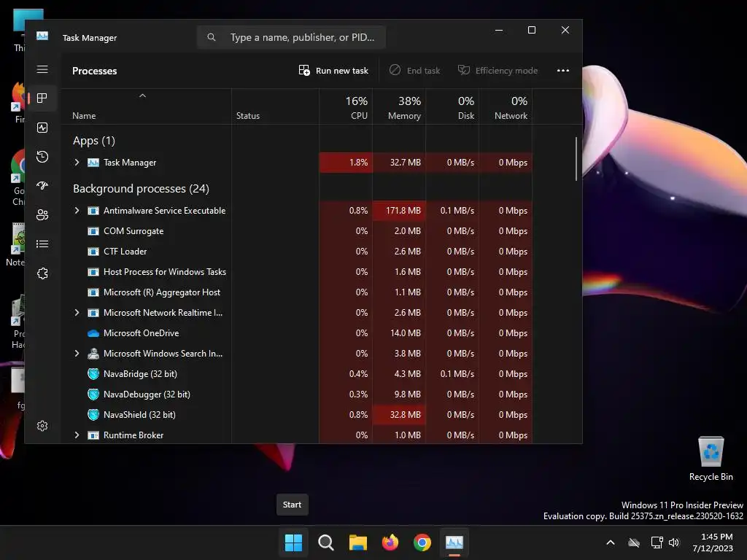Image resolution: width=747 pixels, height=560 pixels.
Task: Sort by the CPU column header
Action: click(346, 107)
